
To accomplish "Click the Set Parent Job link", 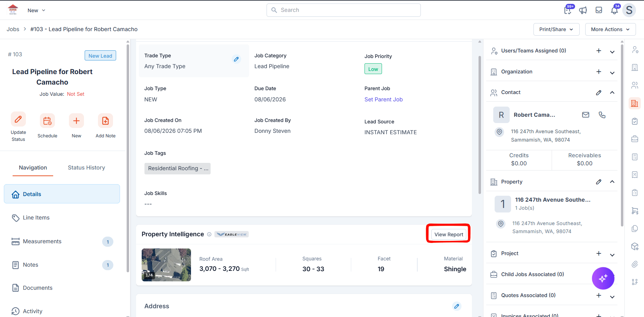I will tap(383, 100).
